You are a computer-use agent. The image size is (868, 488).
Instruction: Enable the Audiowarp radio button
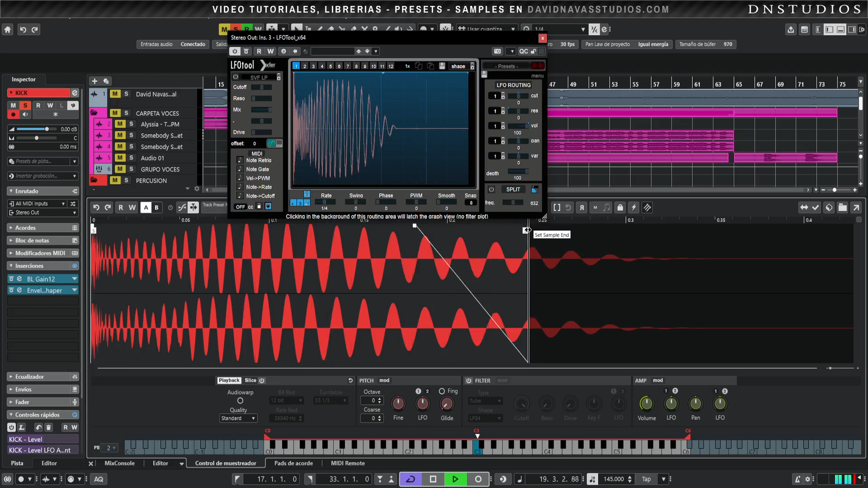(x=240, y=401)
